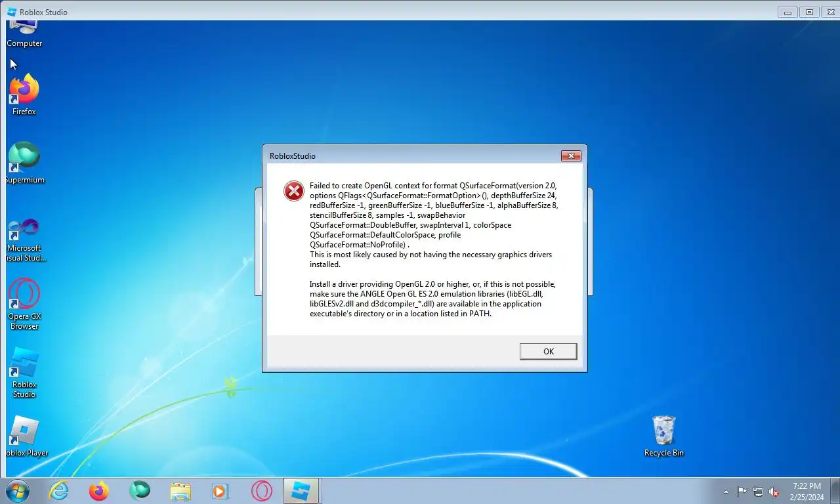The height and width of the screenshot is (504, 840).
Task: Minimize the Roblox Studio outer window
Action: point(788,12)
